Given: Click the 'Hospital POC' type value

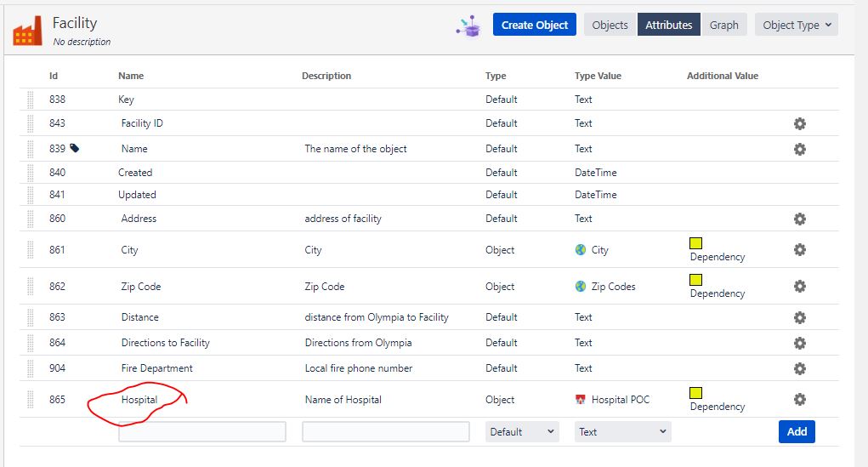Looking at the screenshot, I should tap(621, 400).
